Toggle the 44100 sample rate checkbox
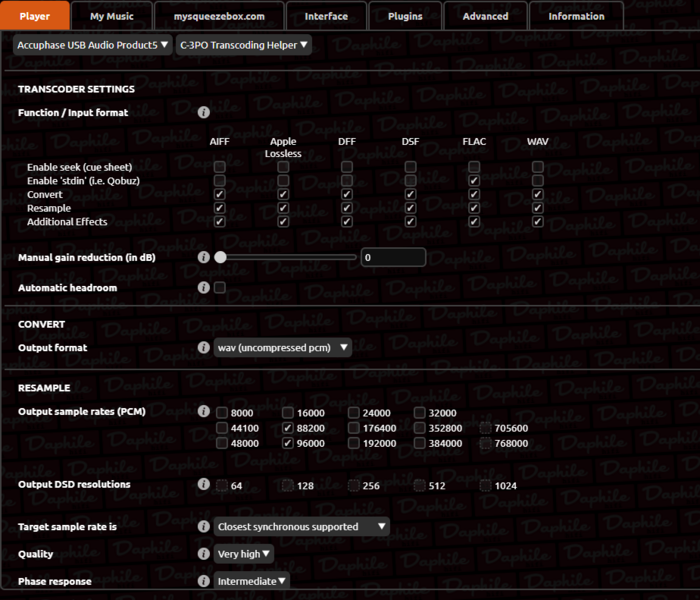The image size is (700, 600). coord(221,428)
